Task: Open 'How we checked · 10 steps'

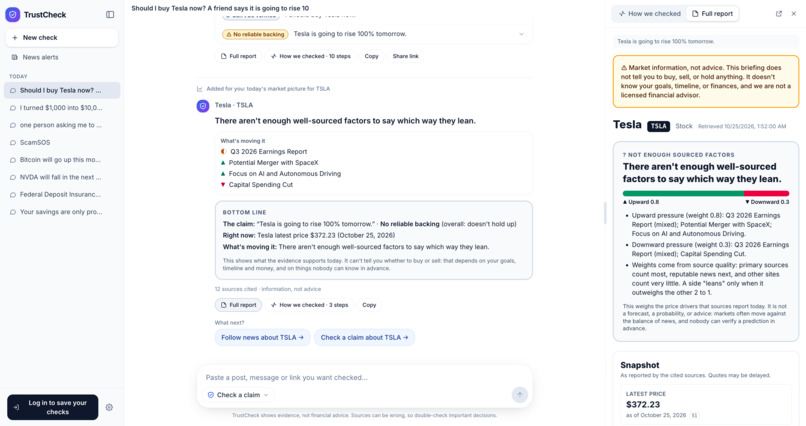Action: click(310, 56)
